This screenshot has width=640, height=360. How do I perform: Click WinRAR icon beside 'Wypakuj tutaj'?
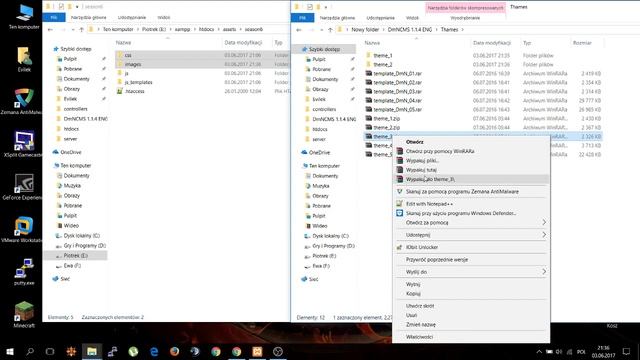pos(400,170)
